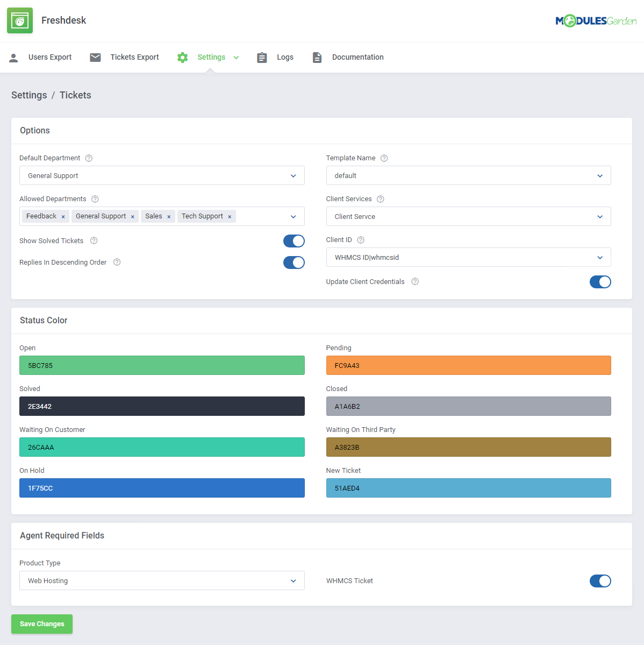Open help tooltip for Update Client Credentials
This screenshot has height=645, width=644.
(x=415, y=281)
